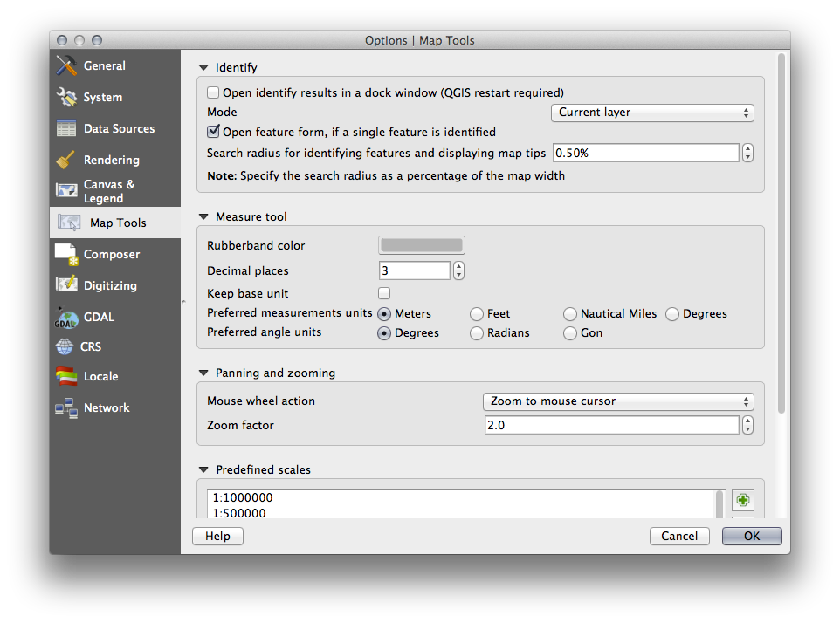The image size is (840, 623).
Task: Select the System gears icon
Action: click(66, 98)
